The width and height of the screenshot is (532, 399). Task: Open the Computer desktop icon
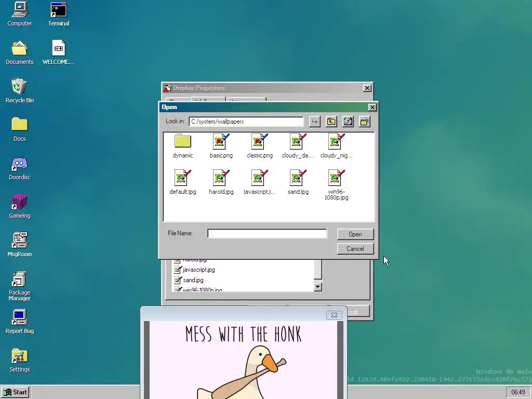click(19, 14)
